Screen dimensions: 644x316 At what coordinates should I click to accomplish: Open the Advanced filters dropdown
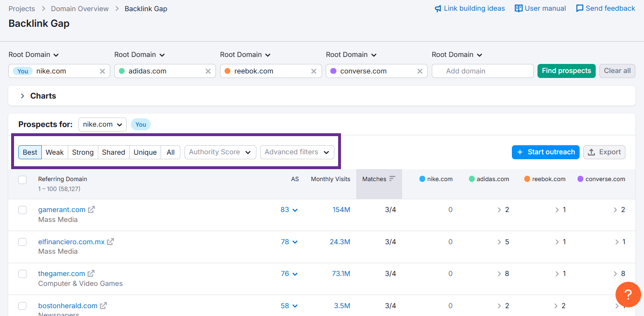pyautogui.click(x=297, y=152)
